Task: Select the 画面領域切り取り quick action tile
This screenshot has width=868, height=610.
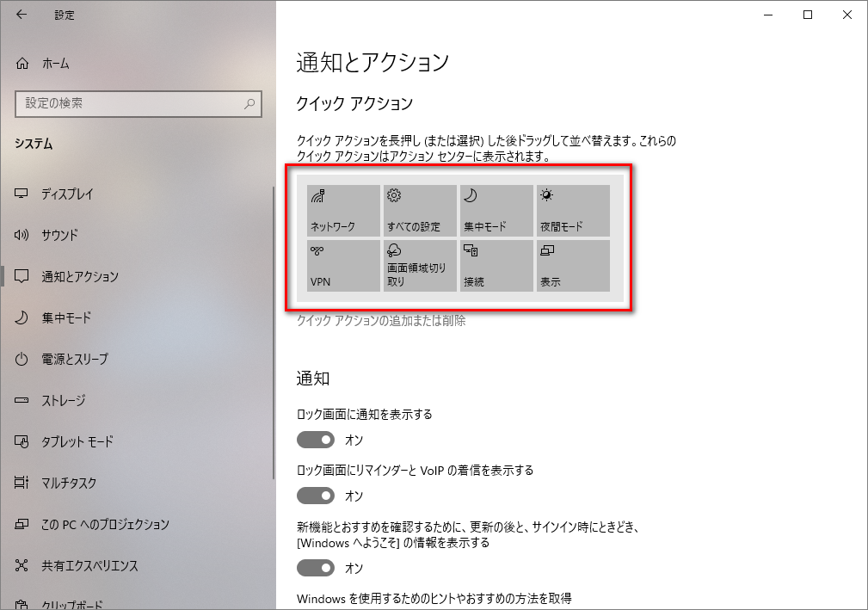Action: (420, 266)
